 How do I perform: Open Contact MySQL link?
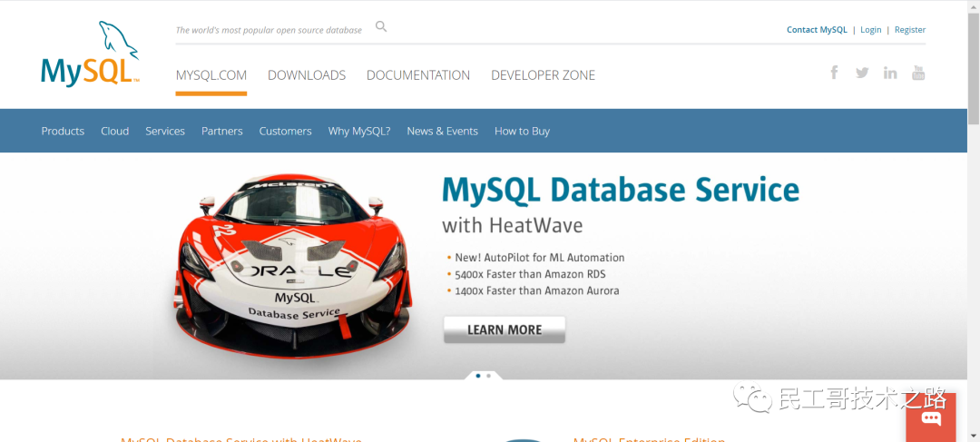[x=817, y=29]
